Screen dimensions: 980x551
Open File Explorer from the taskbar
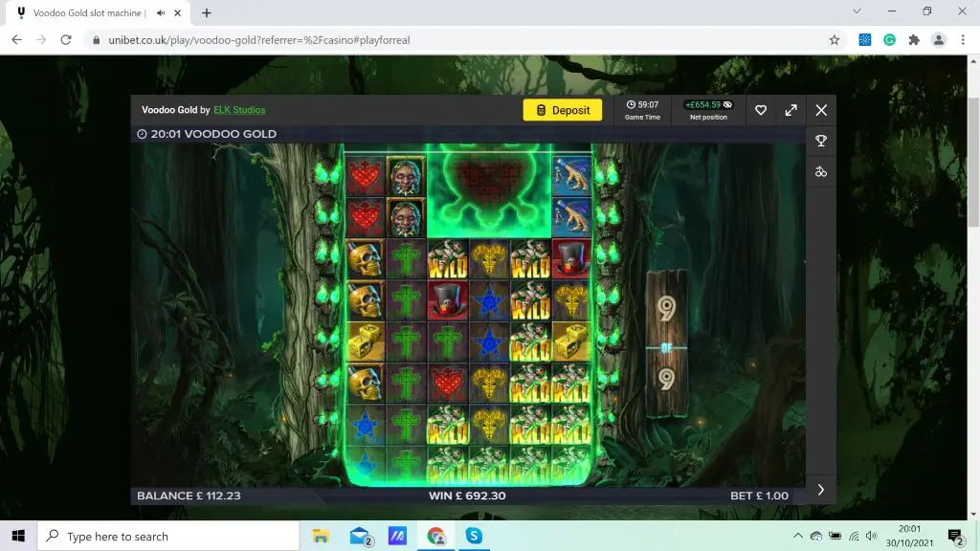click(x=321, y=536)
